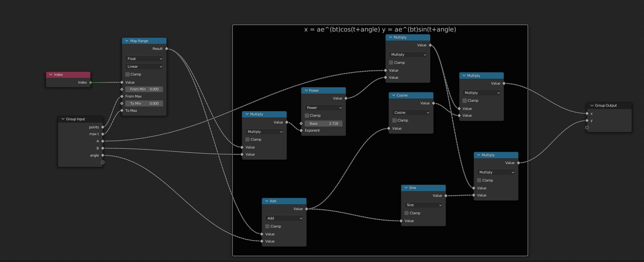
Task: Collapse the Cosine node via header arrow
Action: [394, 95]
